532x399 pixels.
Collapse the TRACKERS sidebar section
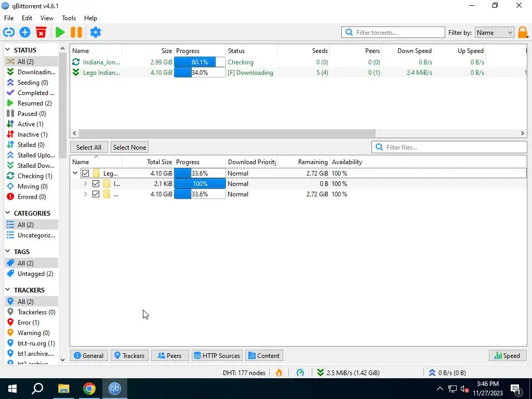point(8,290)
